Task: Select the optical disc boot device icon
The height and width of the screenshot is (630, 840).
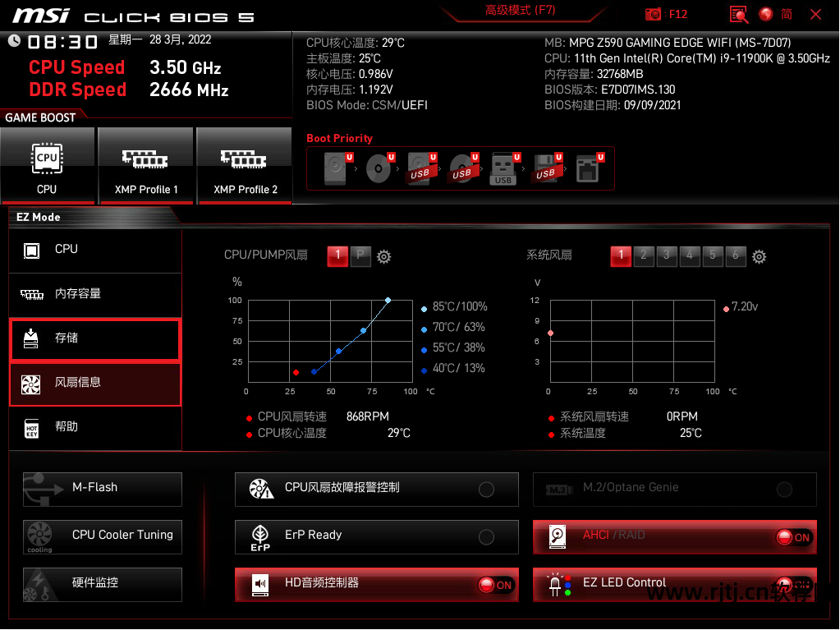Action: click(x=378, y=168)
